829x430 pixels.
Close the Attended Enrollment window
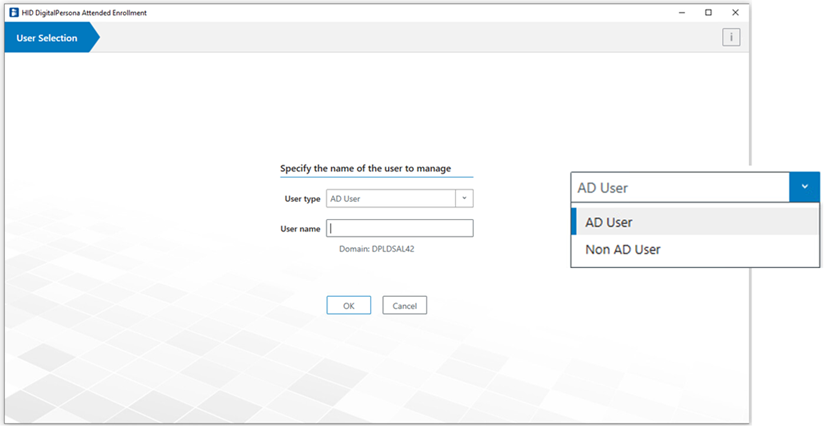pos(735,12)
